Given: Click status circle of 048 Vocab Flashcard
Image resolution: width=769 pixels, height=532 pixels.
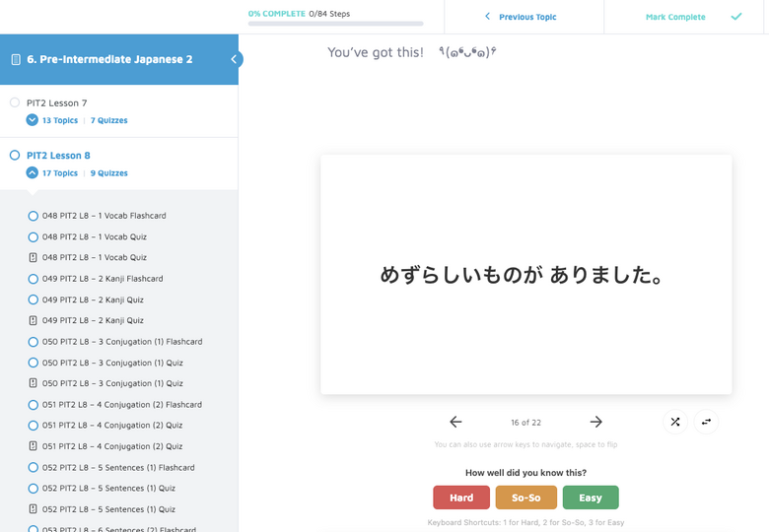Looking at the screenshot, I should tap(33, 216).
